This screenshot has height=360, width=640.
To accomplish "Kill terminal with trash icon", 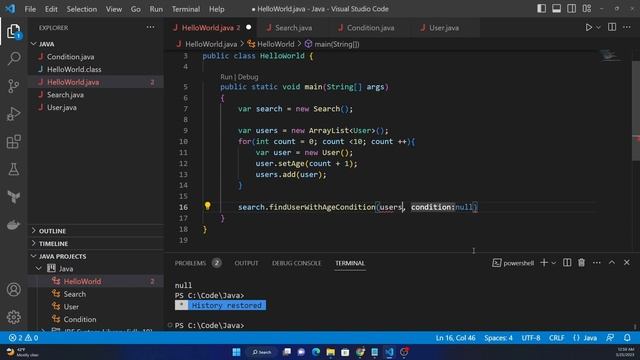I will point(581,262).
